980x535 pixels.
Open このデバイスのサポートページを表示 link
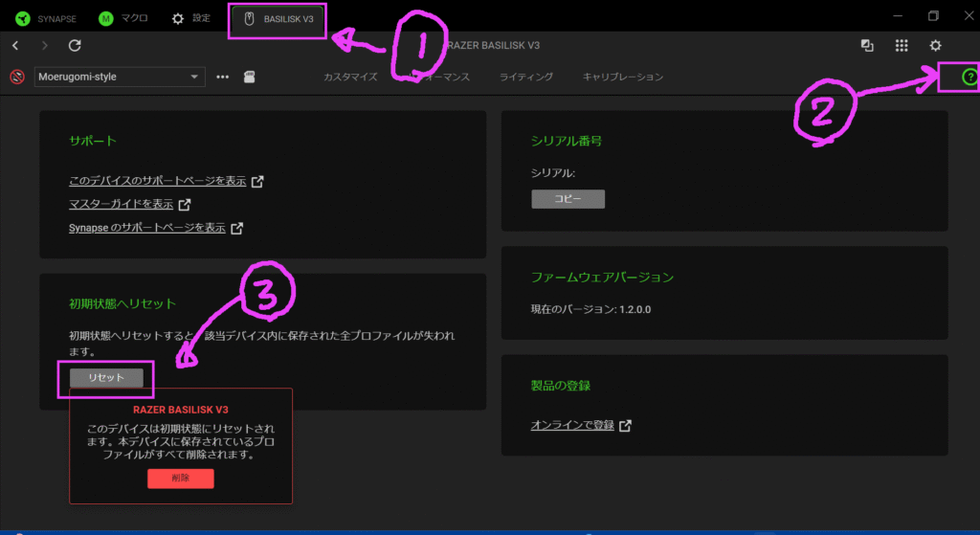158,181
